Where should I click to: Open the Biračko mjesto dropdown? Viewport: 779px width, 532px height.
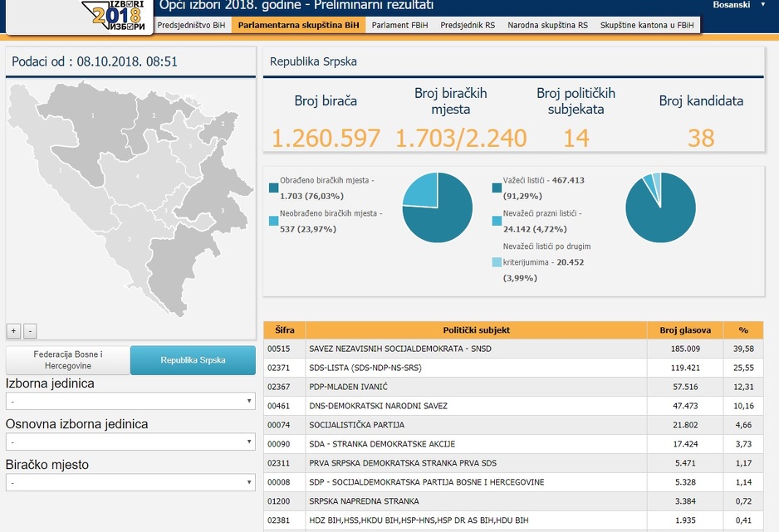pos(130,483)
